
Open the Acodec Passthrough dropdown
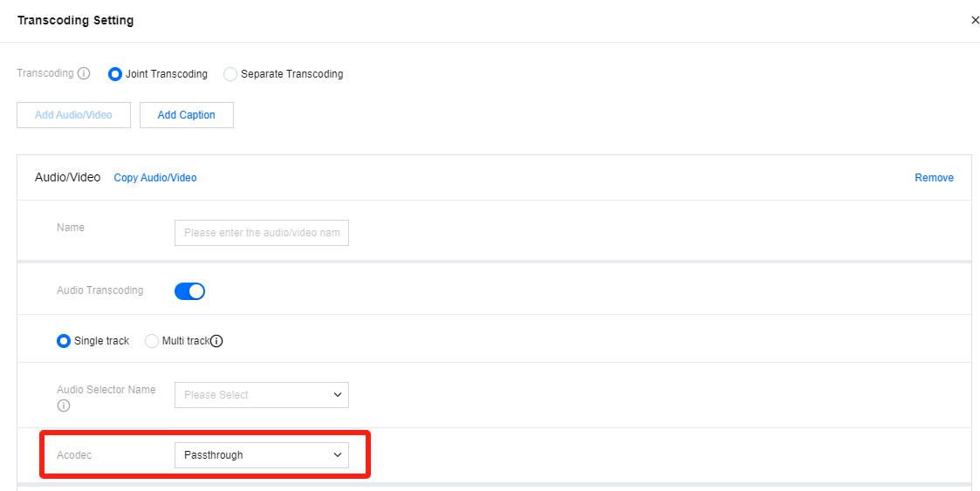click(261, 455)
